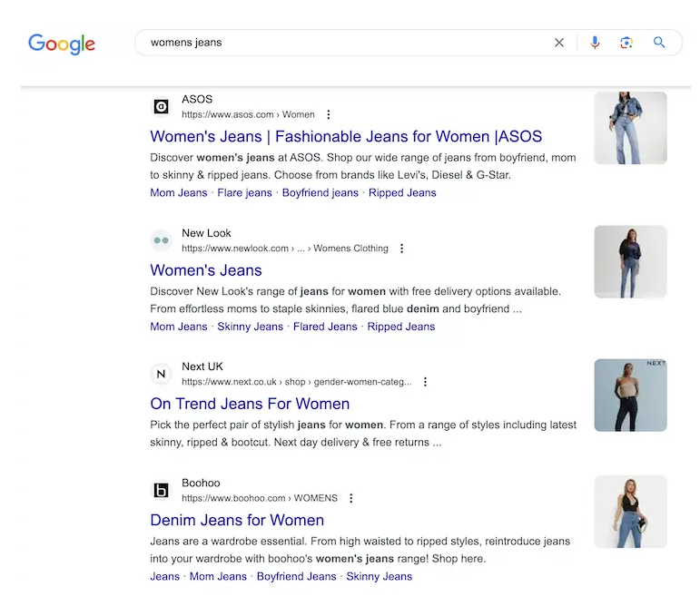Image resolution: width=700 pixels, height=596 pixels.
Task: Open the Next UK result thumbnail image
Action: tap(630, 395)
